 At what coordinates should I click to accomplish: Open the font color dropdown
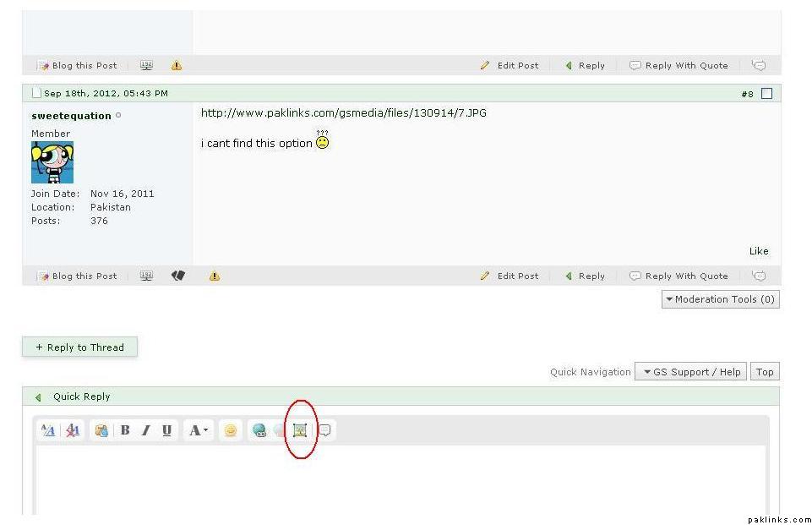point(198,430)
